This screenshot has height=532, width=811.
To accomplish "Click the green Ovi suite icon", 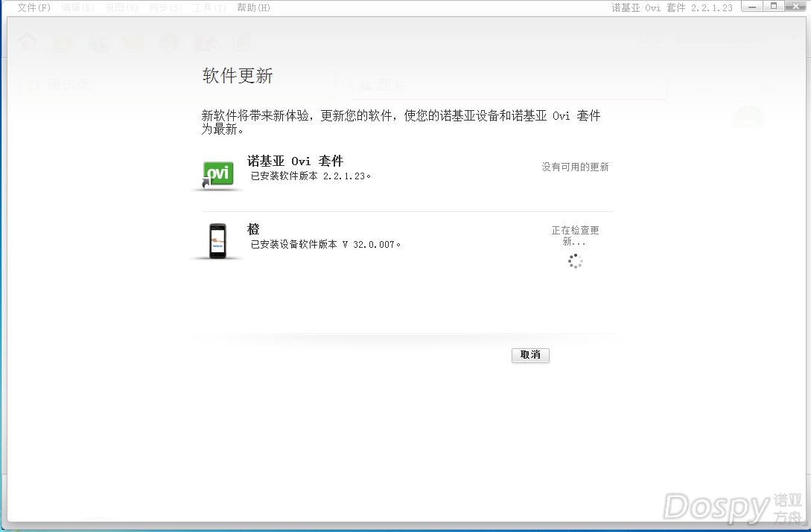I will [x=217, y=174].
